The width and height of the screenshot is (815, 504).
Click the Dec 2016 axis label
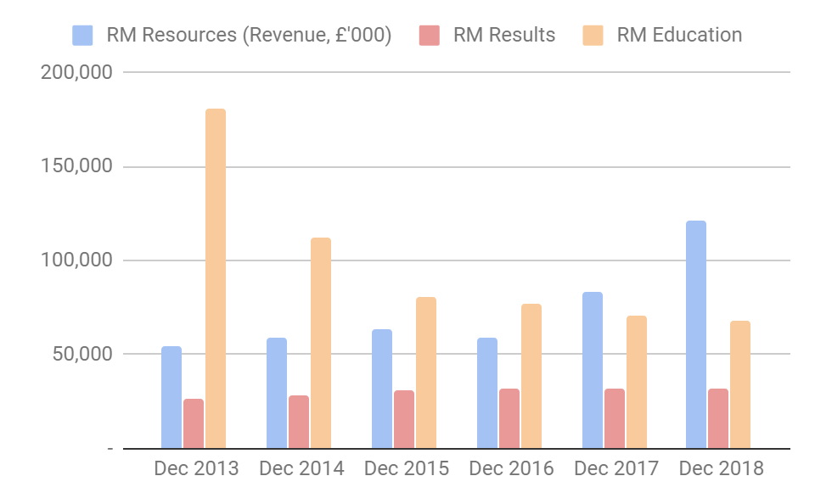(x=511, y=468)
